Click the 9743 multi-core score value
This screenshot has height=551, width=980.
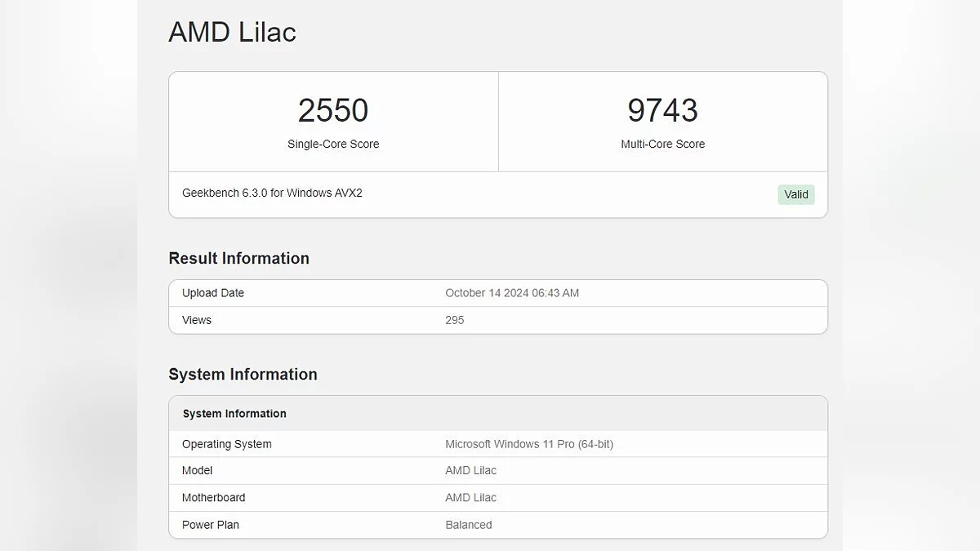coord(662,111)
